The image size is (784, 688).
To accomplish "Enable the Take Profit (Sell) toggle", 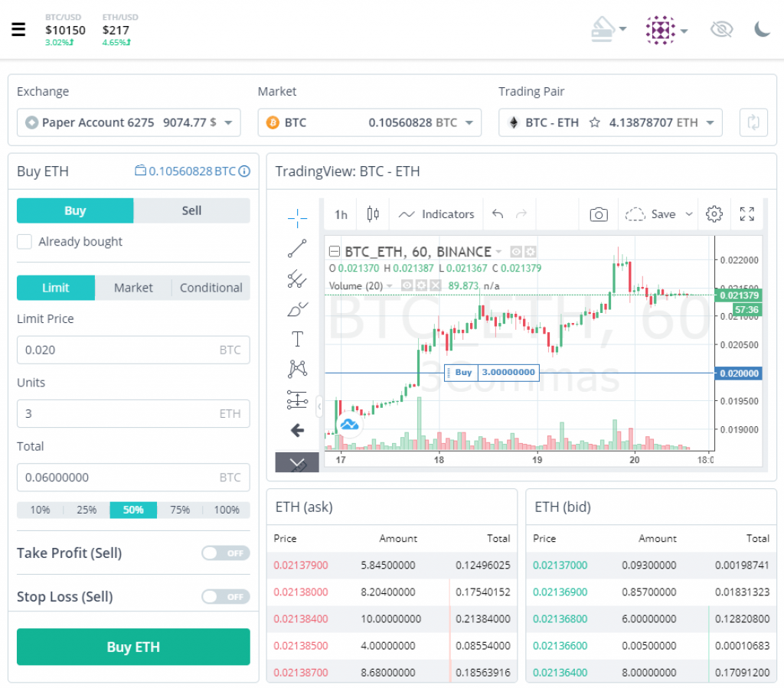I will [226, 553].
